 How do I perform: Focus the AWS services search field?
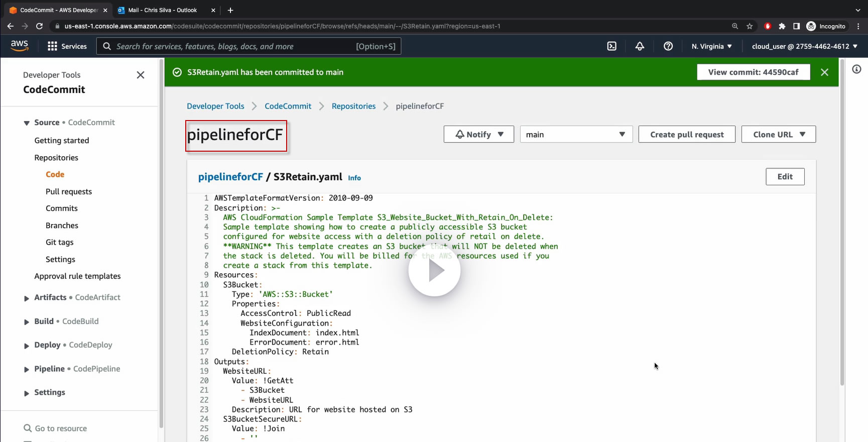(x=249, y=46)
